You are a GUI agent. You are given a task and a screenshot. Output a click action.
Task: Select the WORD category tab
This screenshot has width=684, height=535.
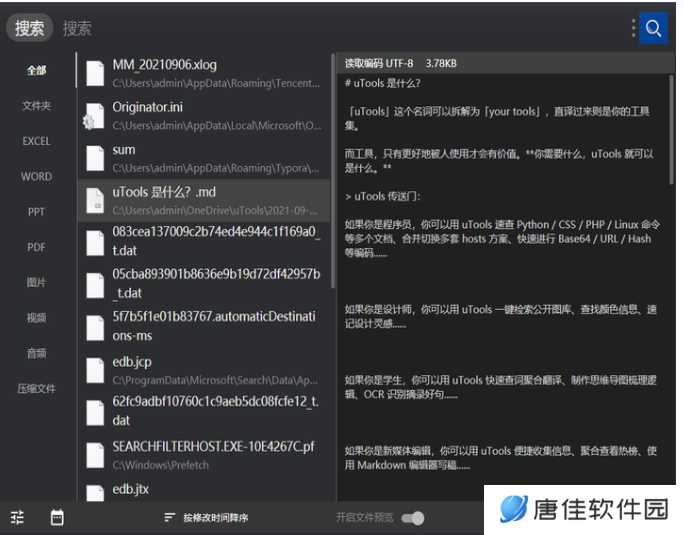(37, 176)
